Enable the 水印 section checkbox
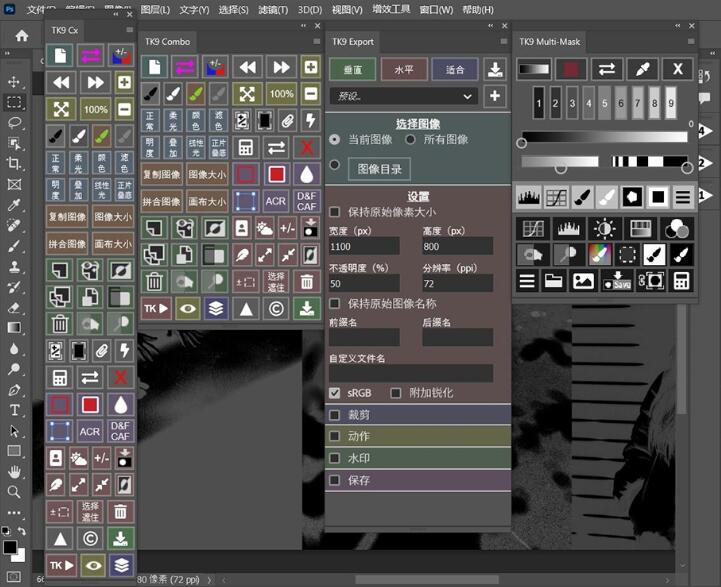This screenshot has height=587, width=721. [x=335, y=458]
